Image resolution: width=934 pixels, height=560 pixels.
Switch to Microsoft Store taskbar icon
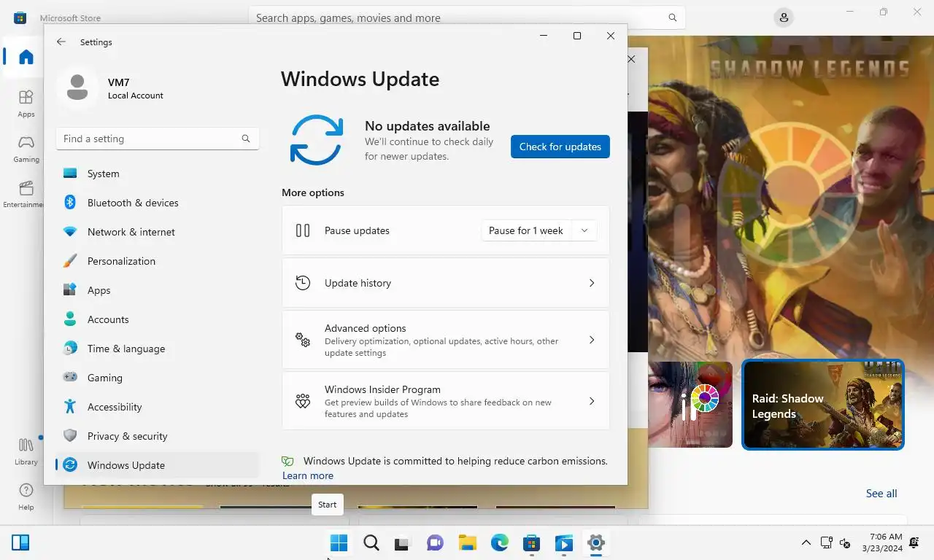click(x=531, y=542)
